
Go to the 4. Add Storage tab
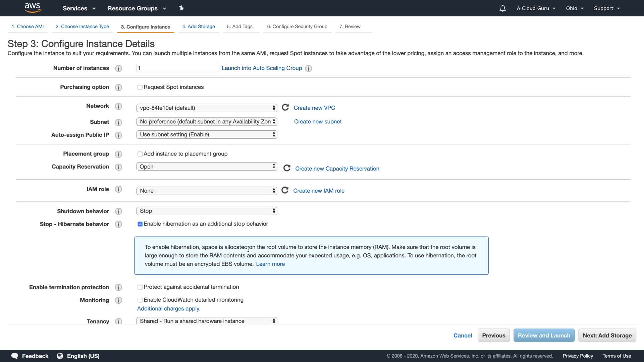pyautogui.click(x=198, y=26)
